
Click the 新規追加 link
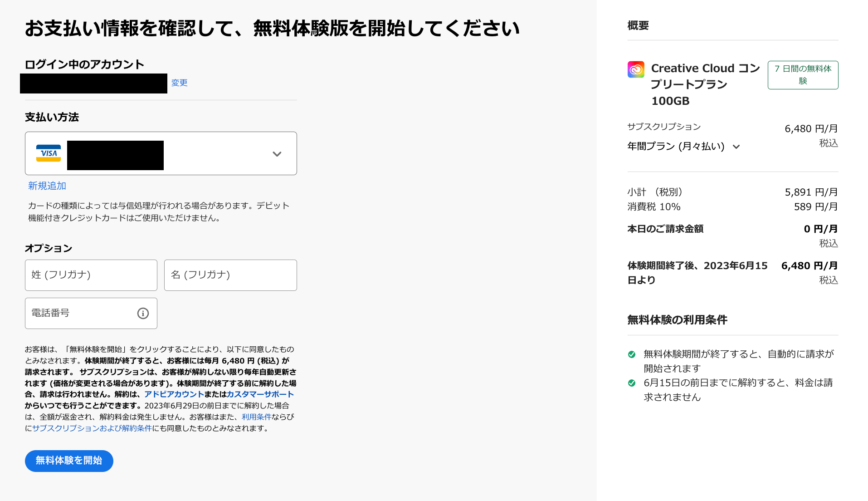point(47,186)
